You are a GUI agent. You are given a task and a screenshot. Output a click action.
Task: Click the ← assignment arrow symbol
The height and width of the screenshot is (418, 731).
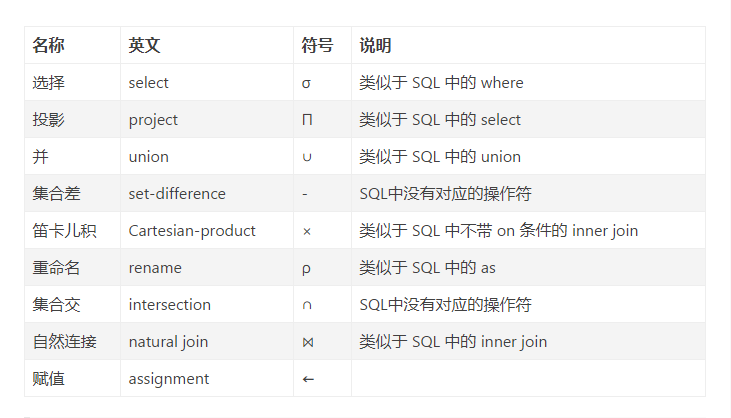click(308, 379)
